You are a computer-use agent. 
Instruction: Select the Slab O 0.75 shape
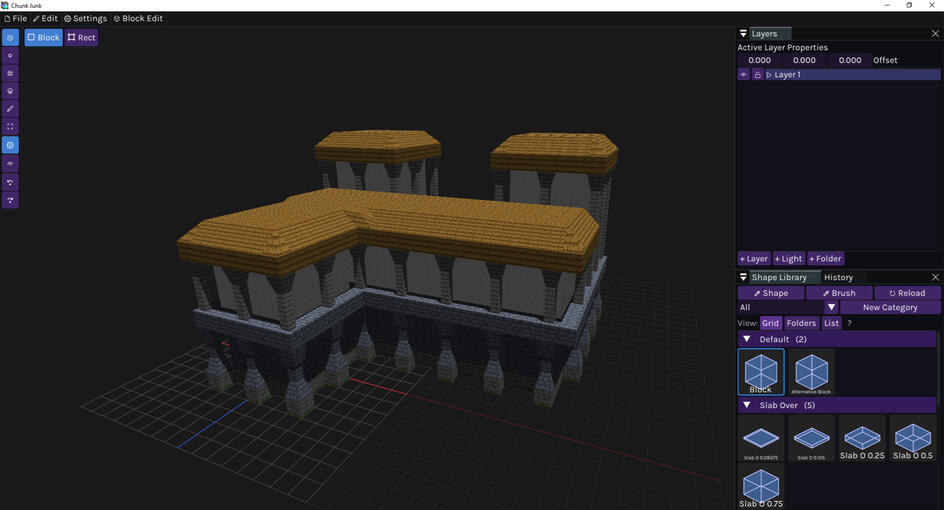[761, 487]
